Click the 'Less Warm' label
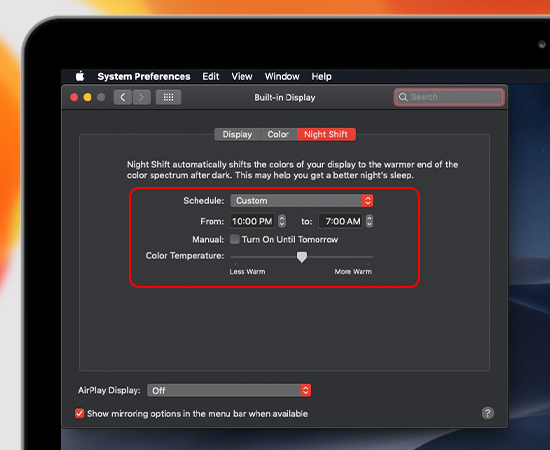The width and height of the screenshot is (550, 450). 247,271
